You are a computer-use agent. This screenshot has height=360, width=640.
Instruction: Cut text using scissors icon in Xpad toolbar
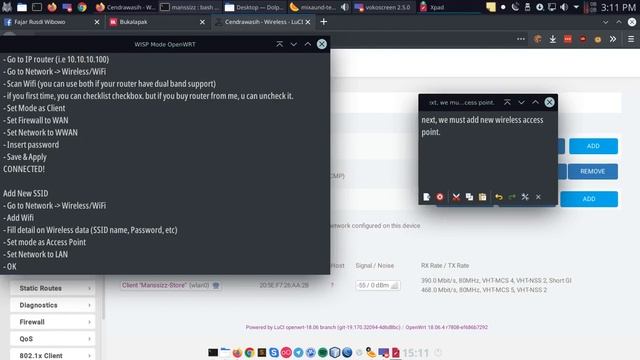(x=456, y=197)
